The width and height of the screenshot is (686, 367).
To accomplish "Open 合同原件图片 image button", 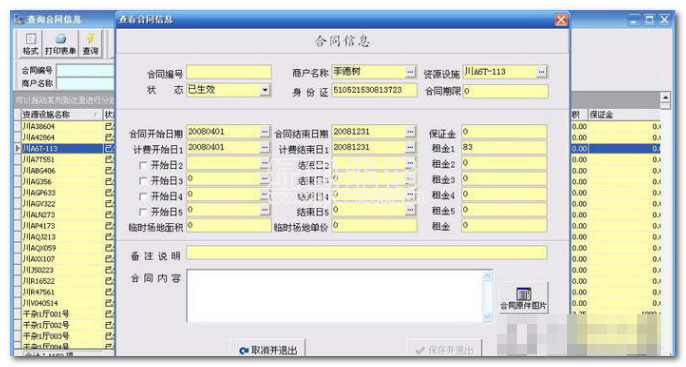I will pyautogui.click(x=524, y=298).
